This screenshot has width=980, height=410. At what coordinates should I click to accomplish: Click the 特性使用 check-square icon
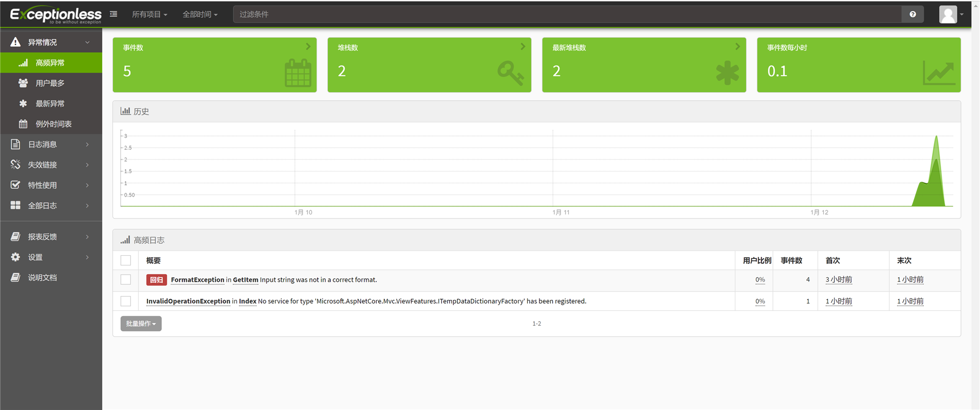[x=15, y=185]
